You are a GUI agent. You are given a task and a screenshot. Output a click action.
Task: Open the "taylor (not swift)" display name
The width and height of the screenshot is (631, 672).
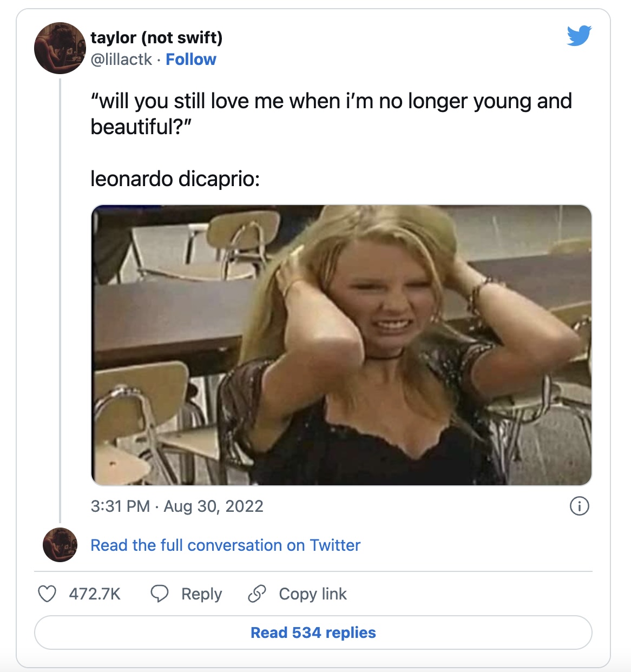coord(156,37)
